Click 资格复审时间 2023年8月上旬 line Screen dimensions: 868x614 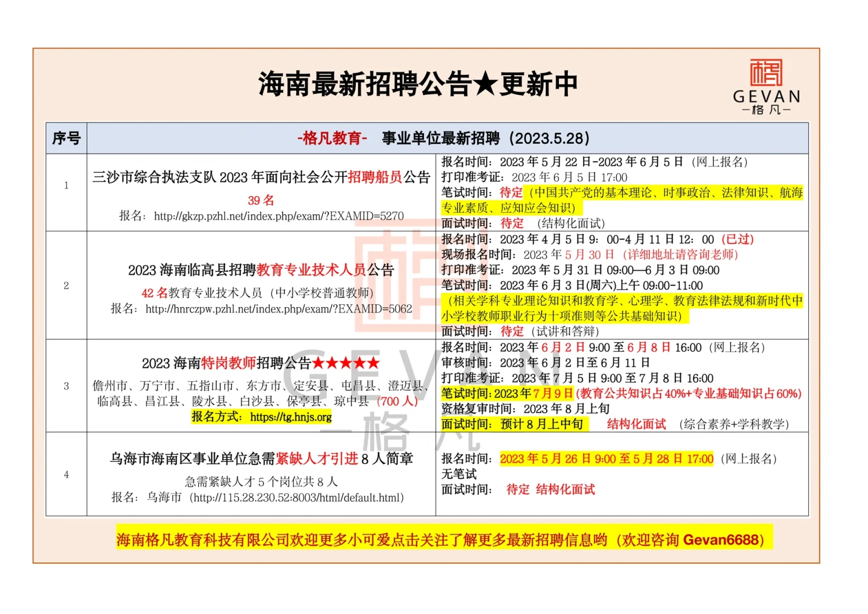(525, 409)
